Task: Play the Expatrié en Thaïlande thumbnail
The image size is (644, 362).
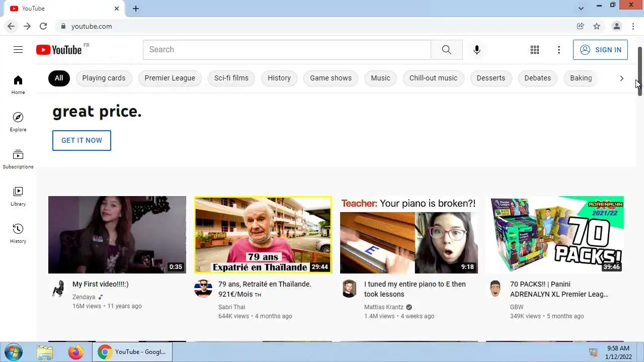Action: (x=263, y=235)
